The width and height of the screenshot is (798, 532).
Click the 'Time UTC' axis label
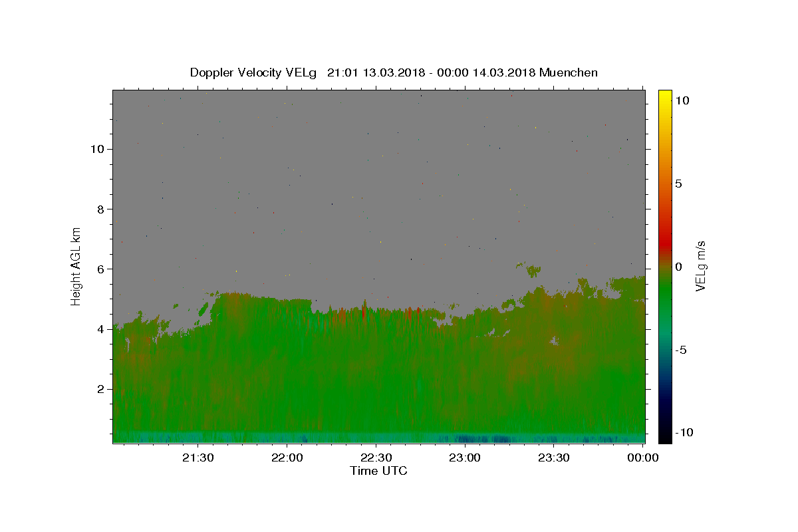pos(378,471)
